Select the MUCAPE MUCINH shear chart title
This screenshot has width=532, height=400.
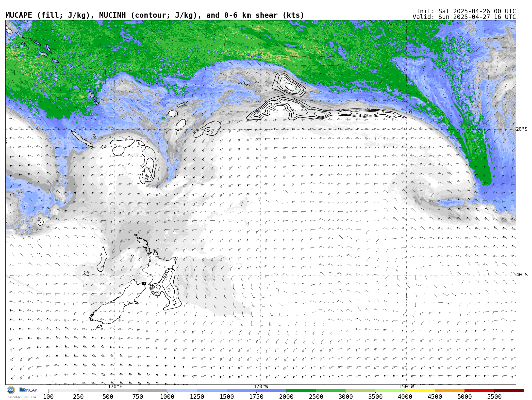[x=155, y=15]
